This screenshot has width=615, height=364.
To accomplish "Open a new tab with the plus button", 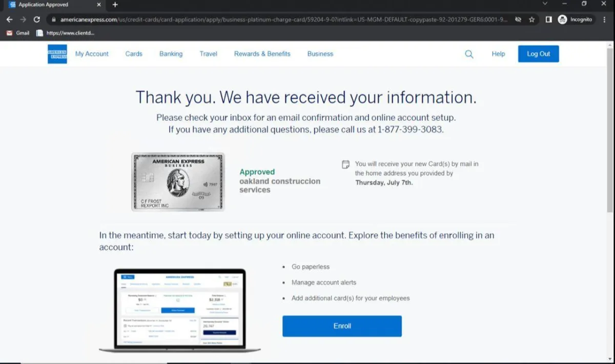I will point(115,5).
